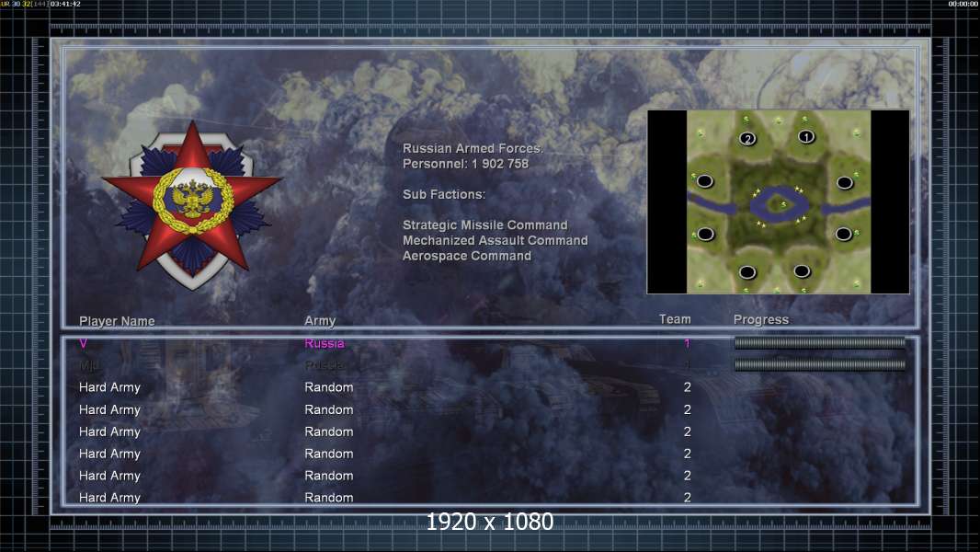
Task: Click the Army column header
Action: pos(320,321)
